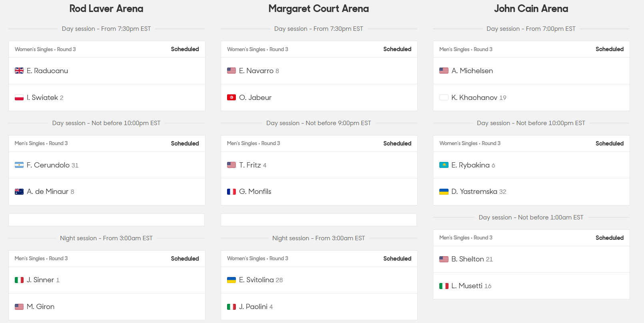Viewport: 644px width, 323px height.
Task: Click Scheduled status on Cerundolo match
Action: [185, 144]
